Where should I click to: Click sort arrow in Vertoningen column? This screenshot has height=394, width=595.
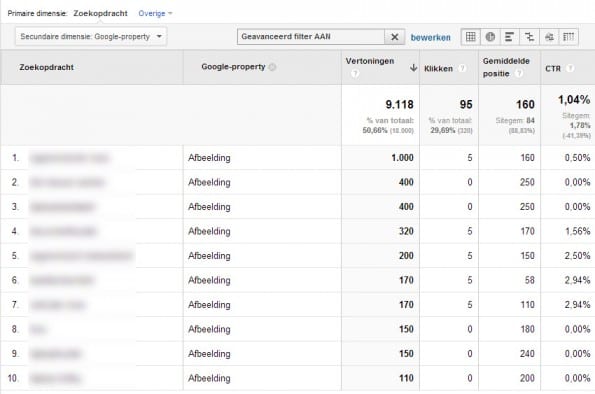tap(413, 68)
